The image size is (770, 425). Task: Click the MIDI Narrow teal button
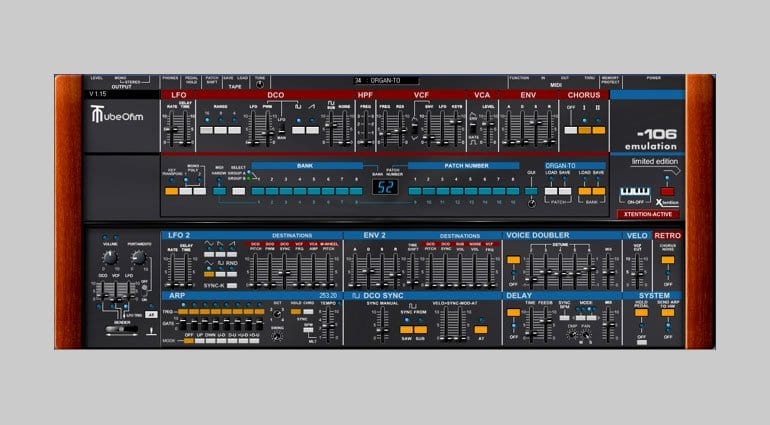tap(220, 191)
